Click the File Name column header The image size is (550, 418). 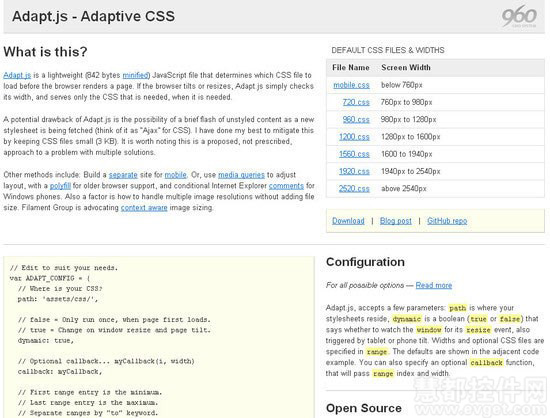point(351,67)
